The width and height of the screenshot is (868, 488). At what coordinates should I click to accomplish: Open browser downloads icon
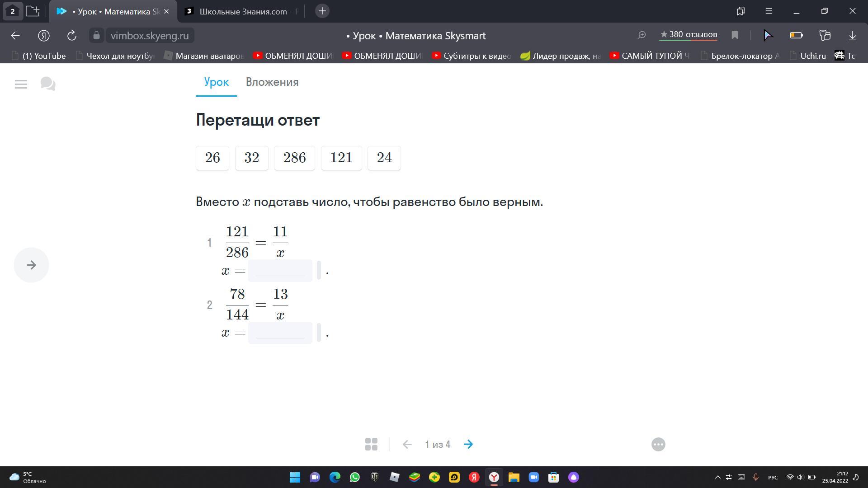click(x=852, y=35)
